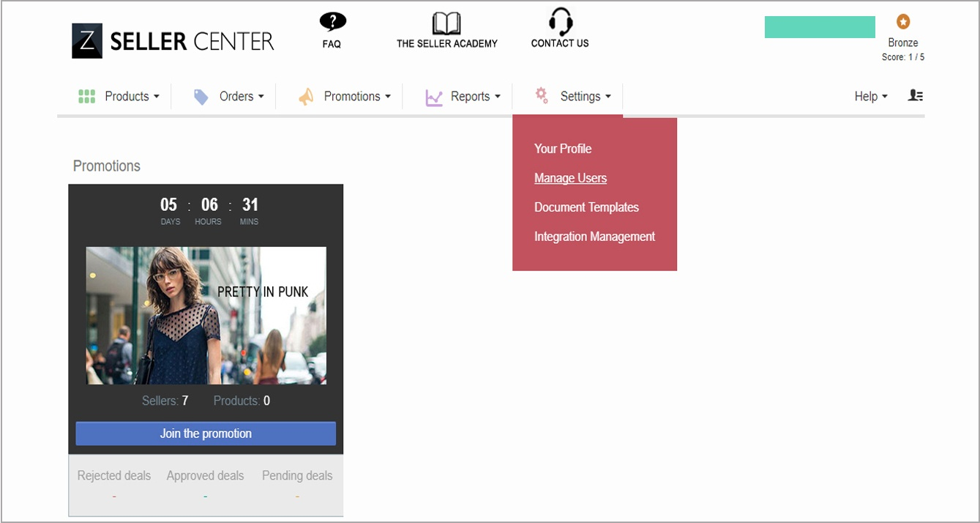Click the green grid Products icon
The image size is (980, 523).
(x=86, y=97)
